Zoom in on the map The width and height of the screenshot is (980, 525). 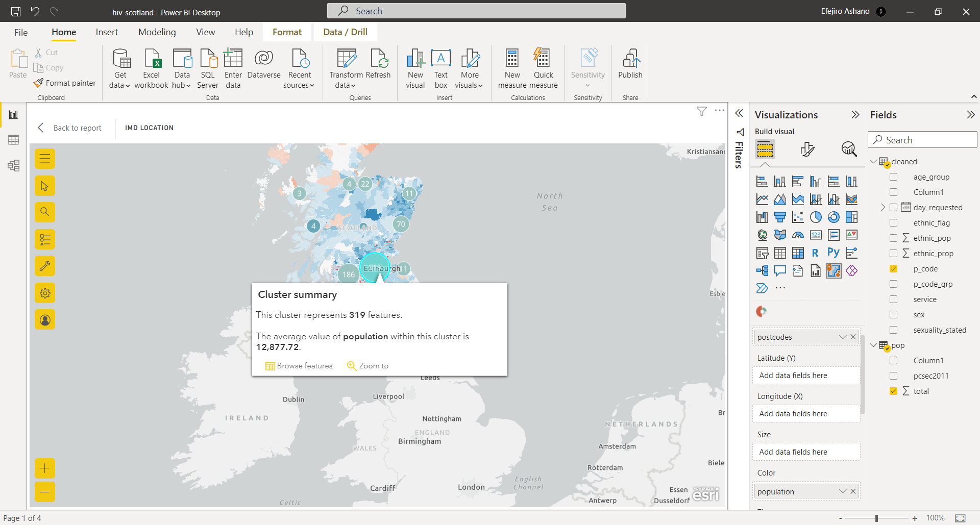tap(45, 468)
